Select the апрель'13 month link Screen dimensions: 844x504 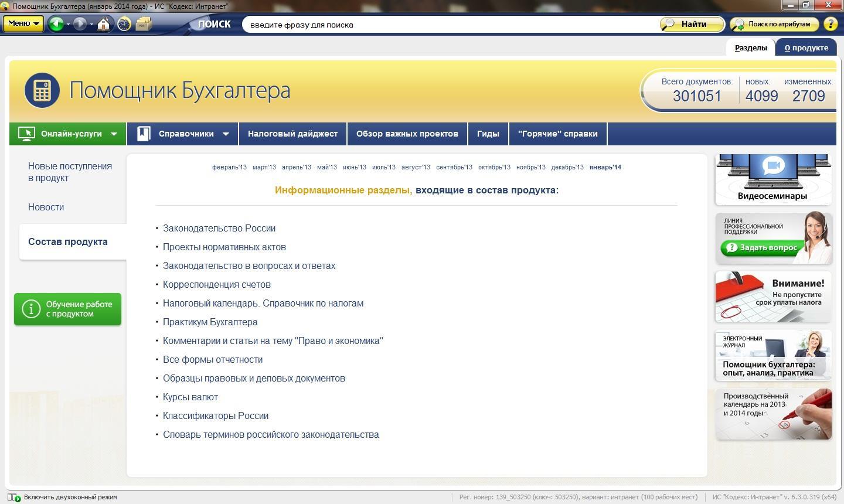[x=296, y=167]
